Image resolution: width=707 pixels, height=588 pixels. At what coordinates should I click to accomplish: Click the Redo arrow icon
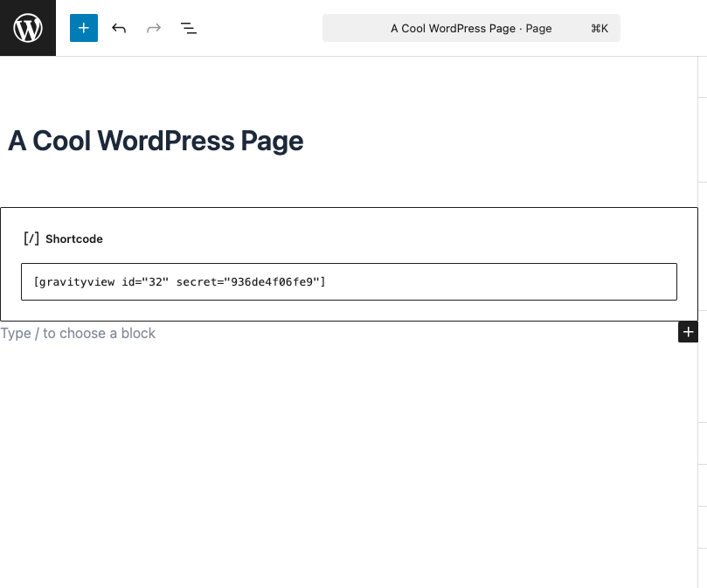154,28
